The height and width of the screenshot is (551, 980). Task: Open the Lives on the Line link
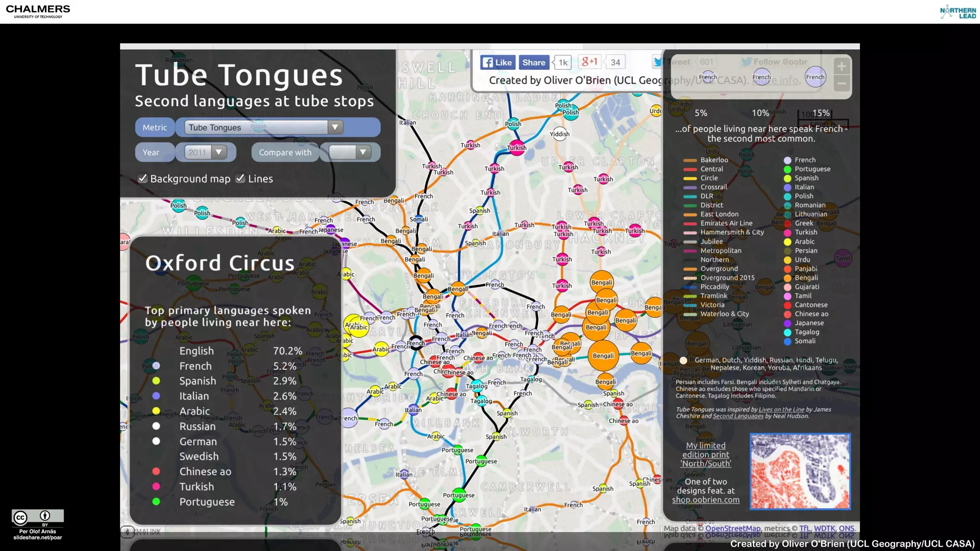(x=781, y=409)
